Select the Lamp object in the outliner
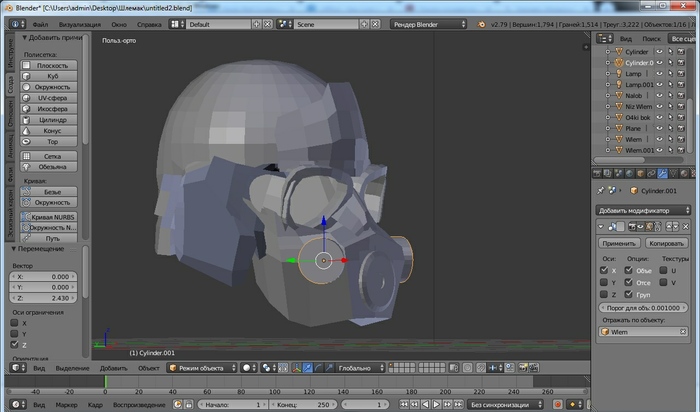 [636, 74]
